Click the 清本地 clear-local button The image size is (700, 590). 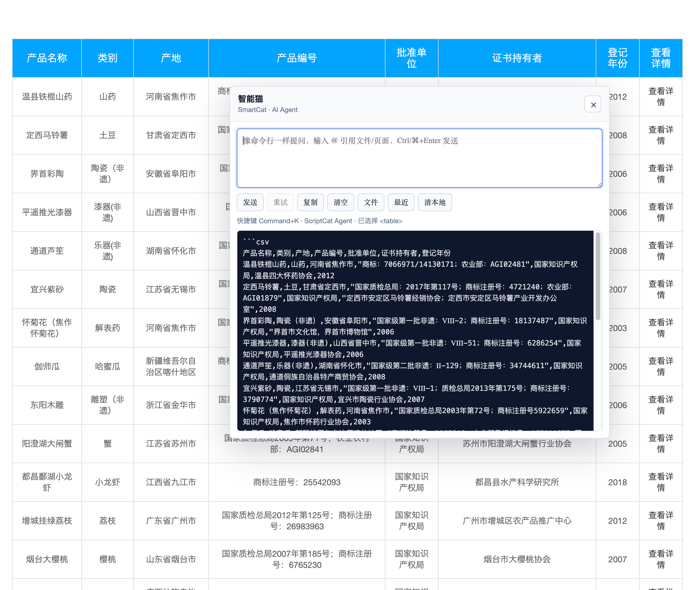[435, 202]
